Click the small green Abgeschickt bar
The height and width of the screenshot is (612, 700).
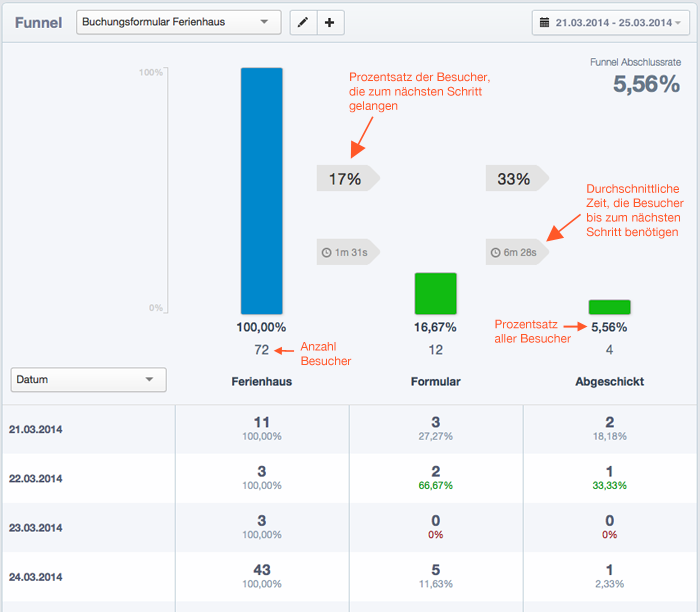click(609, 307)
